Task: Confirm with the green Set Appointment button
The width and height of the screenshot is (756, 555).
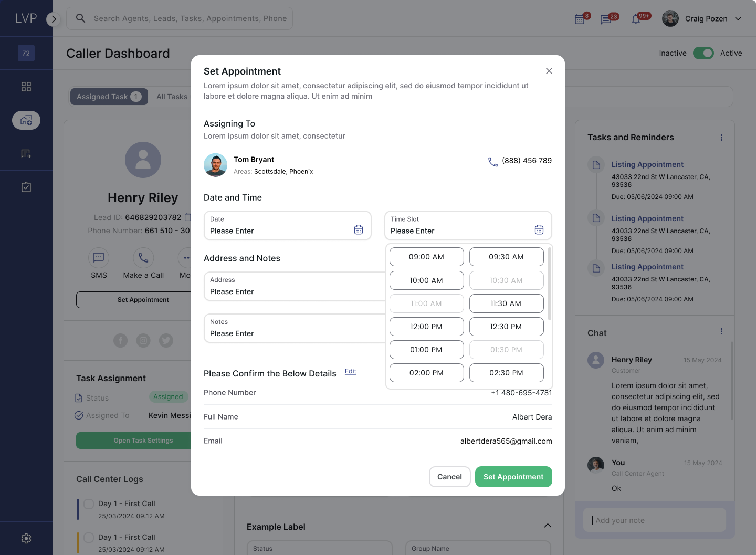Action: pyautogui.click(x=513, y=477)
